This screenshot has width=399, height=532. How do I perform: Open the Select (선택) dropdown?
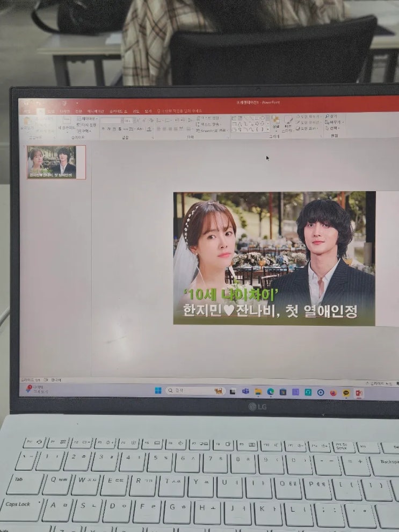[x=332, y=128]
